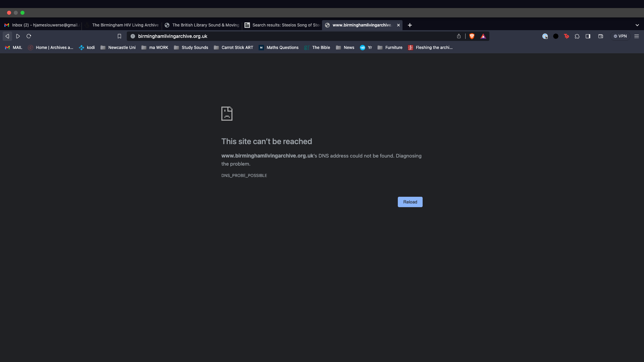Toggle the sidebar panel
Screen dimensions: 644x362
click(588, 36)
